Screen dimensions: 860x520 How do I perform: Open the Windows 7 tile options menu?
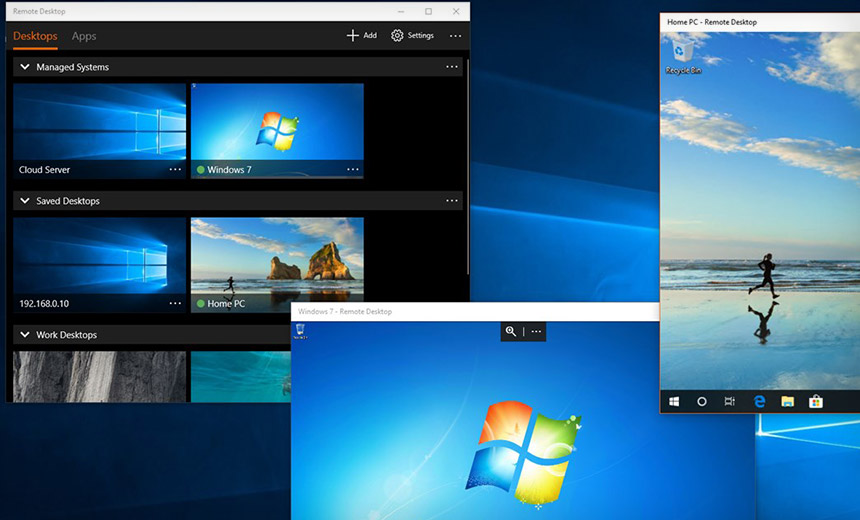tap(353, 169)
